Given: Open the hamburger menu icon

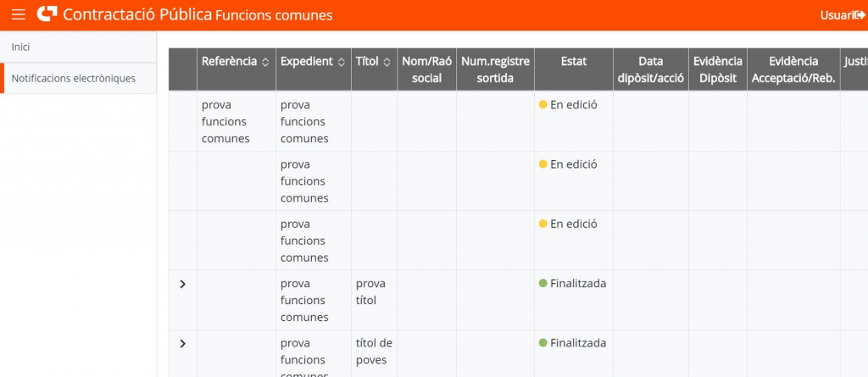Looking at the screenshot, I should tap(18, 14).
